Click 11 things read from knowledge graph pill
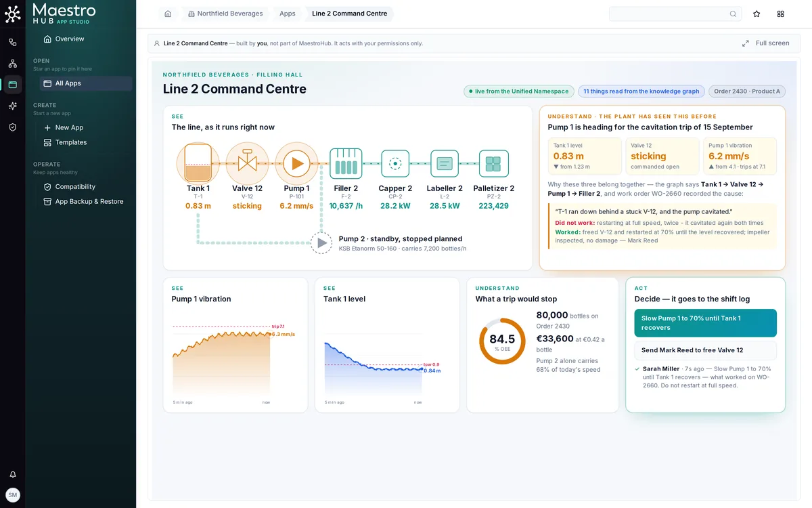 641,91
